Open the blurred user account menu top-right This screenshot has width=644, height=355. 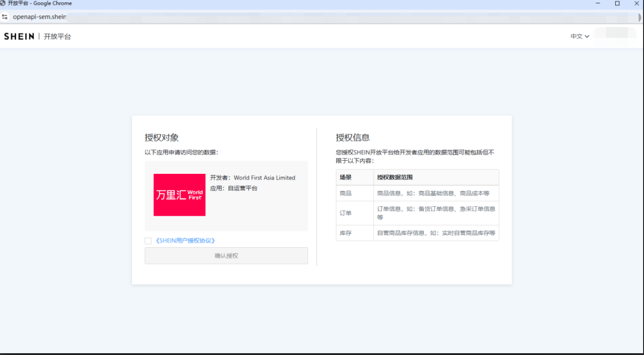click(x=615, y=34)
